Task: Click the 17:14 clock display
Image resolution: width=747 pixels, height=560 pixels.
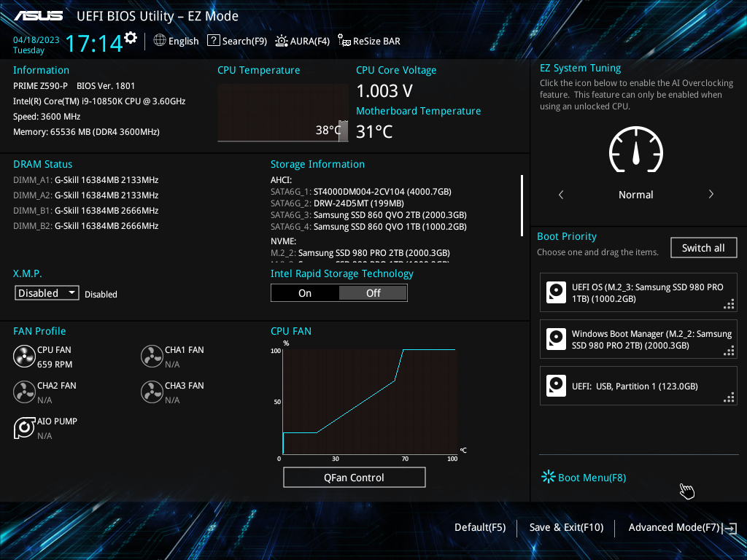Action: tap(94, 43)
